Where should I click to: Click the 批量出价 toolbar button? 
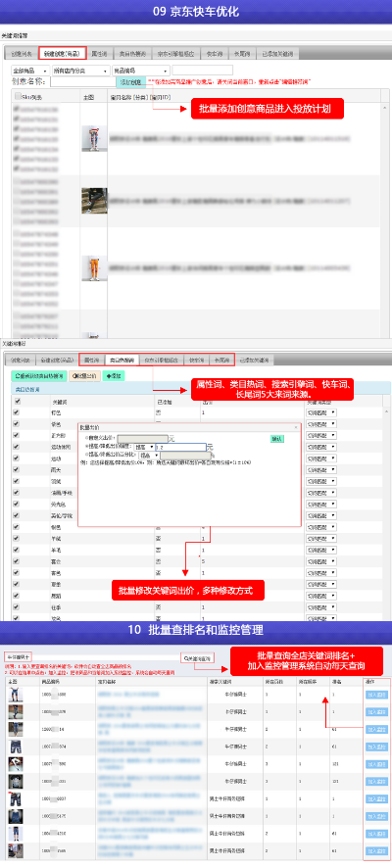(x=84, y=375)
